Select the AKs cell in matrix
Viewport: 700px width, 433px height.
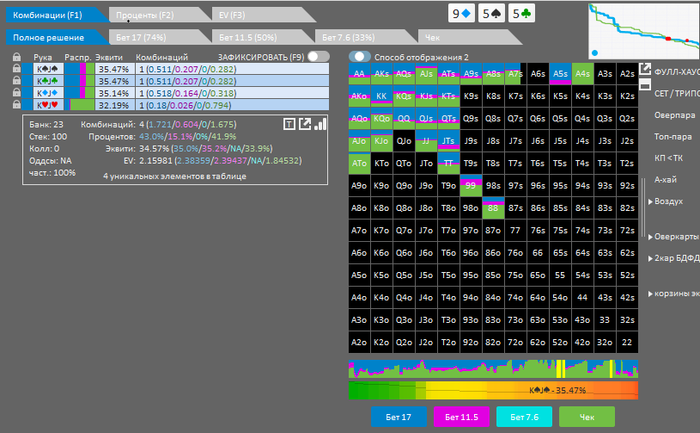pyautogui.click(x=382, y=74)
